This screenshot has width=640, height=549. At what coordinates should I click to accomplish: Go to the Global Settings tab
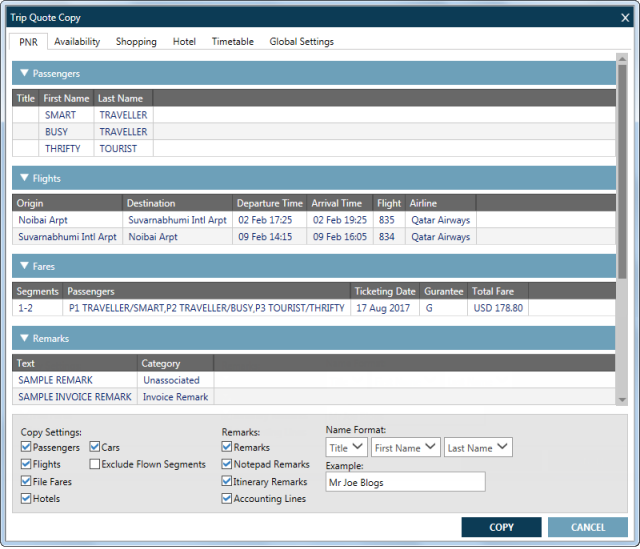(x=301, y=42)
